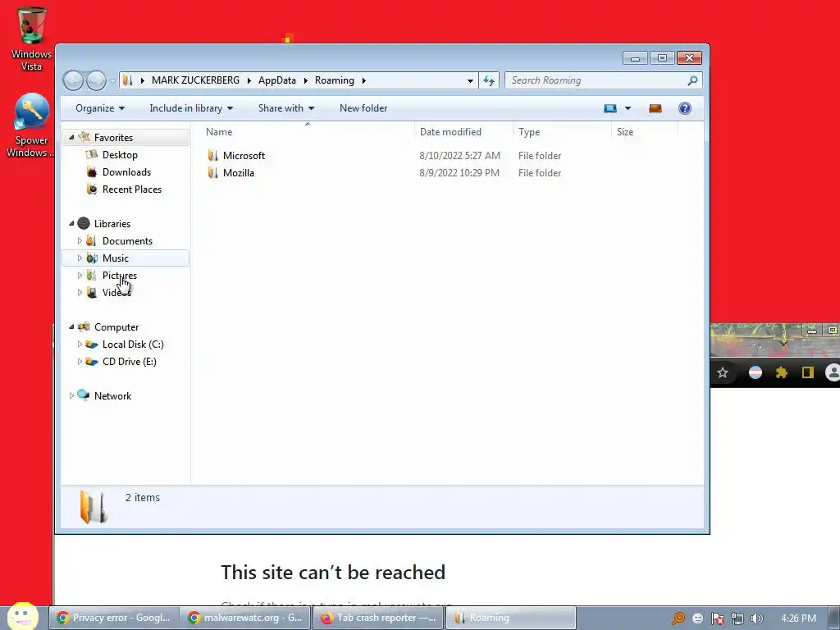Viewport: 840px width, 630px height.
Task: Open Recent Places in Favorites
Action: pyautogui.click(x=132, y=189)
